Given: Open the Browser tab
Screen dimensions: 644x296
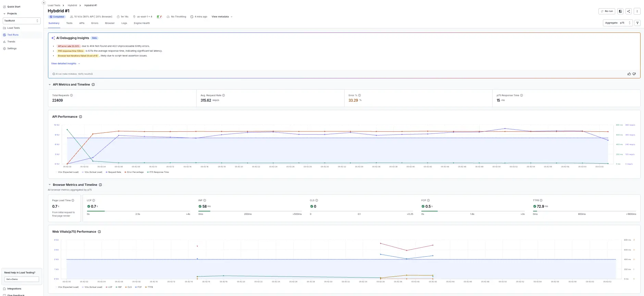Looking at the screenshot, I should [110, 23].
